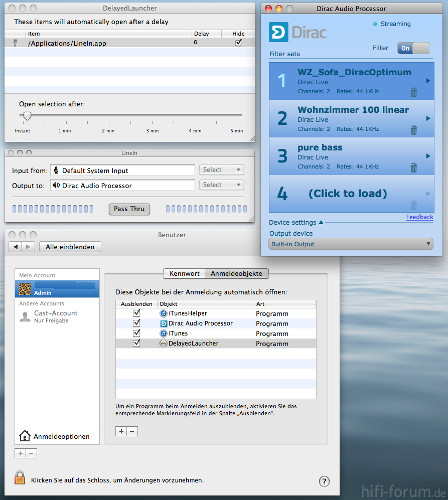
Task: Collapse the Device settings section
Action: [321, 222]
